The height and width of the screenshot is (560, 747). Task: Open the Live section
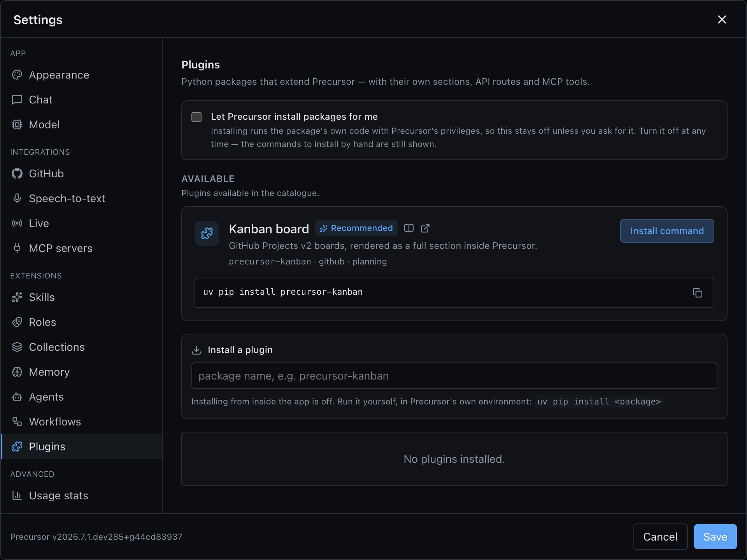click(81, 223)
